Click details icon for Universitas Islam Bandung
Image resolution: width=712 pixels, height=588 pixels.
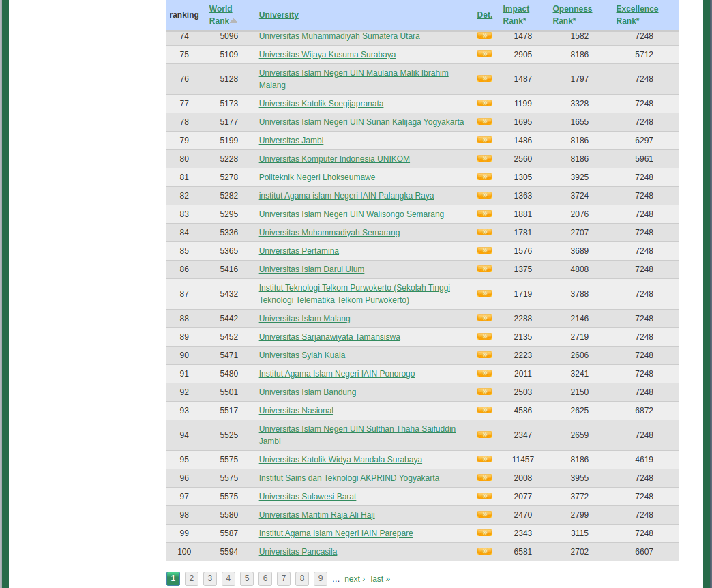(484, 392)
